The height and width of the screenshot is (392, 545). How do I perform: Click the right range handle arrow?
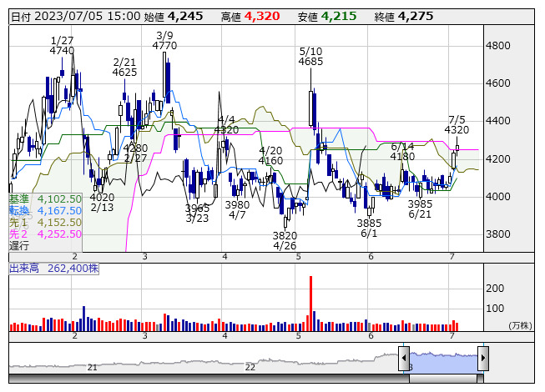[x=482, y=357]
